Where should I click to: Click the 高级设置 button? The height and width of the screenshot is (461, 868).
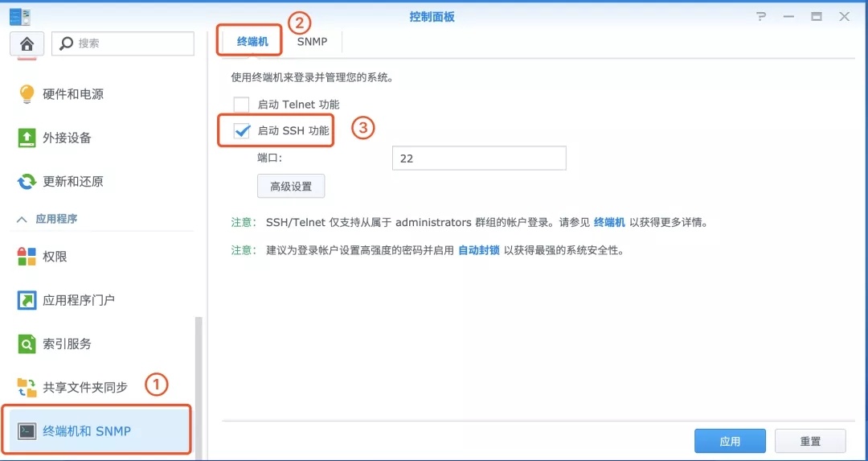(291, 187)
